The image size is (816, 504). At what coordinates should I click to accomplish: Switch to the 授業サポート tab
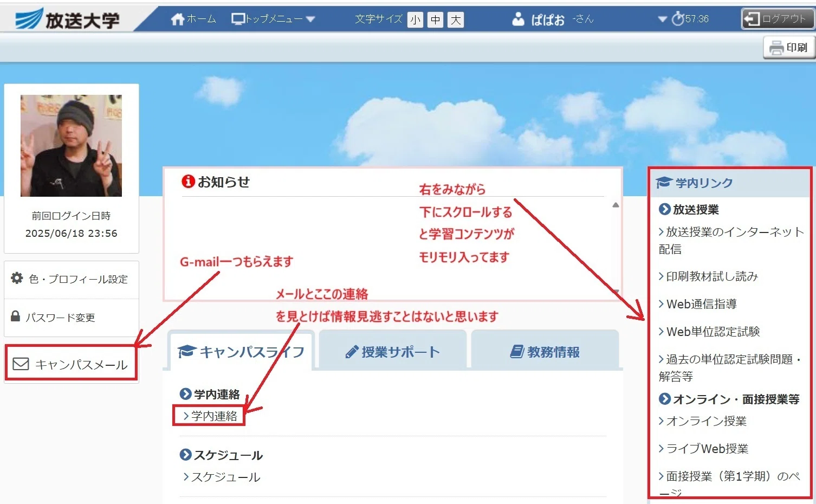click(x=393, y=351)
